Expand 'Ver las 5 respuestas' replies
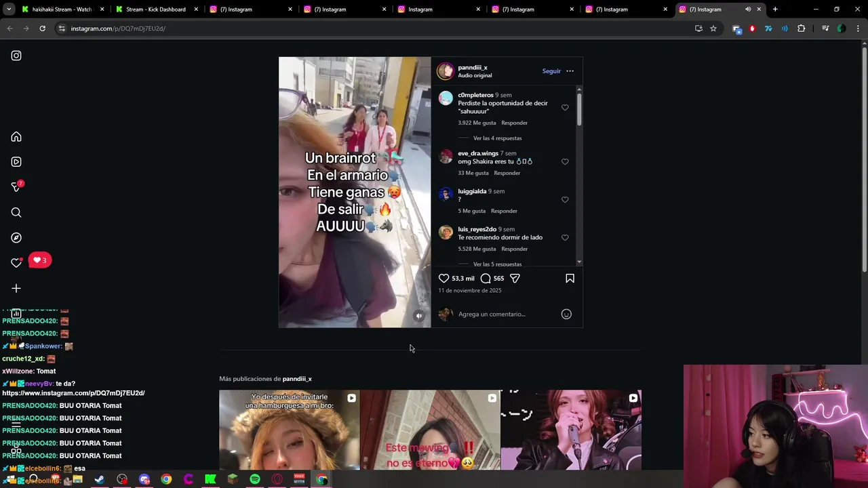 (x=497, y=264)
